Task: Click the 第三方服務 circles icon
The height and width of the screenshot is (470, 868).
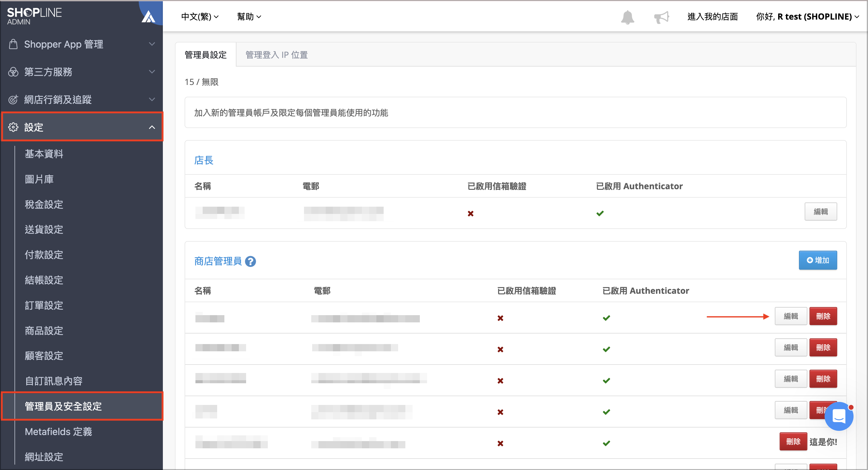Action: tap(13, 72)
